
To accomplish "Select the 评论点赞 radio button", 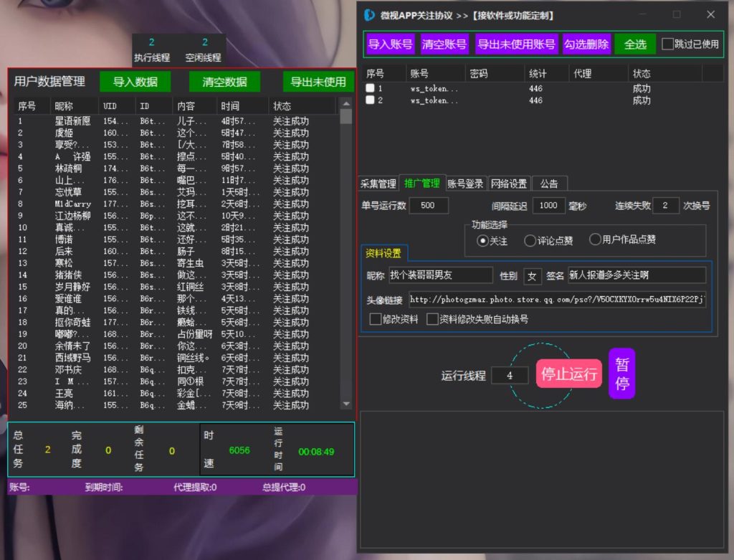I will click(530, 241).
